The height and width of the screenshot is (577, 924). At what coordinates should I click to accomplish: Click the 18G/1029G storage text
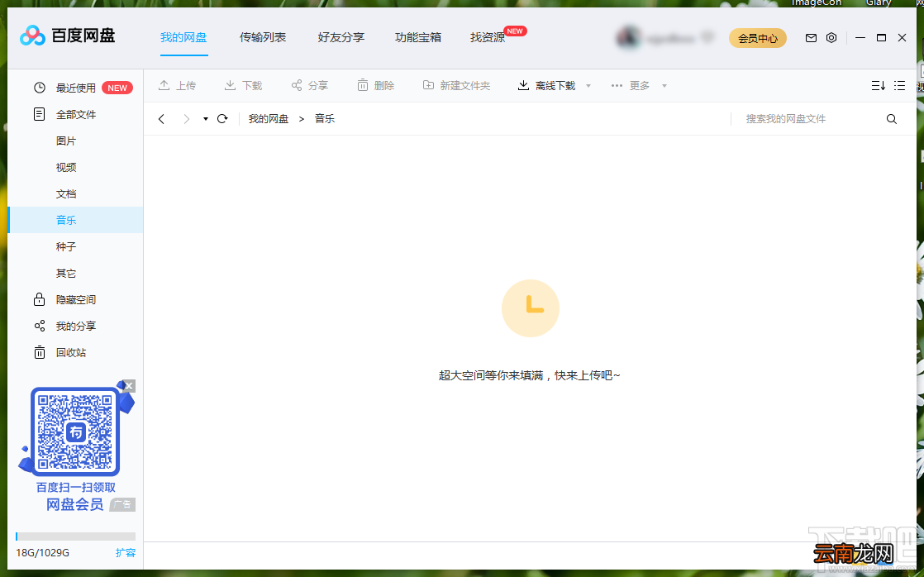pos(42,553)
